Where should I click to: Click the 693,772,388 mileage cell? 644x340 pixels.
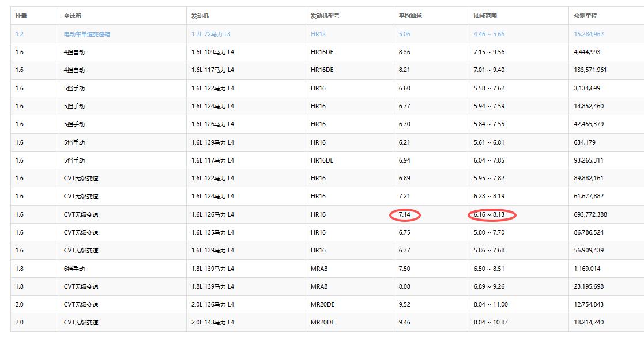tap(590, 214)
